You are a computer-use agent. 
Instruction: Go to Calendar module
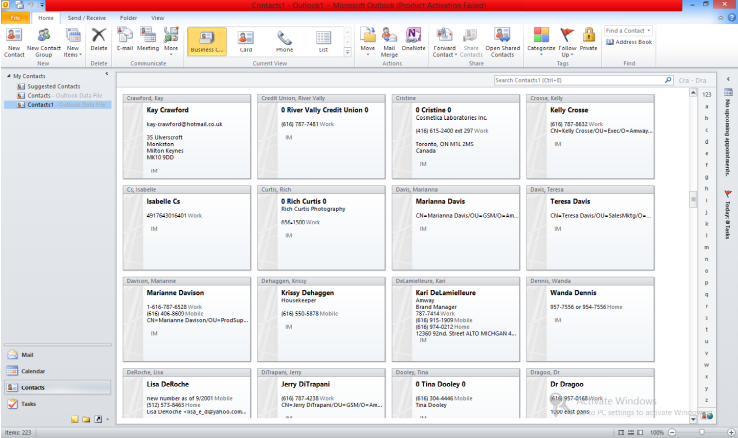(x=57, y=371)
